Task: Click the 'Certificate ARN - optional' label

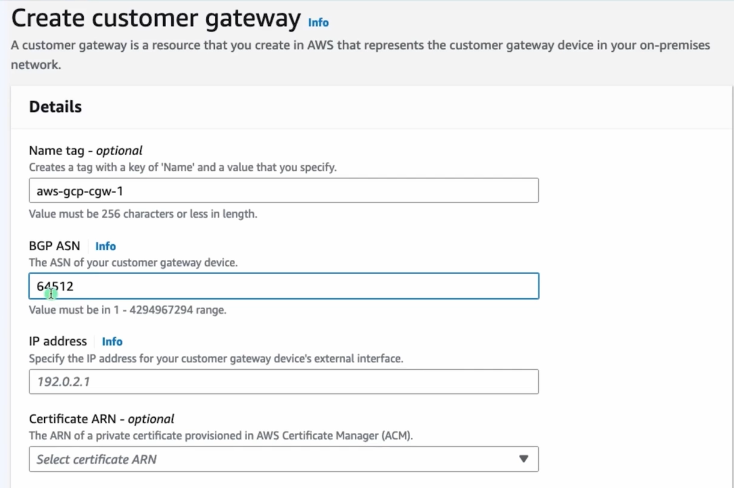Action: pyautogui.click(x=102, y=419)
